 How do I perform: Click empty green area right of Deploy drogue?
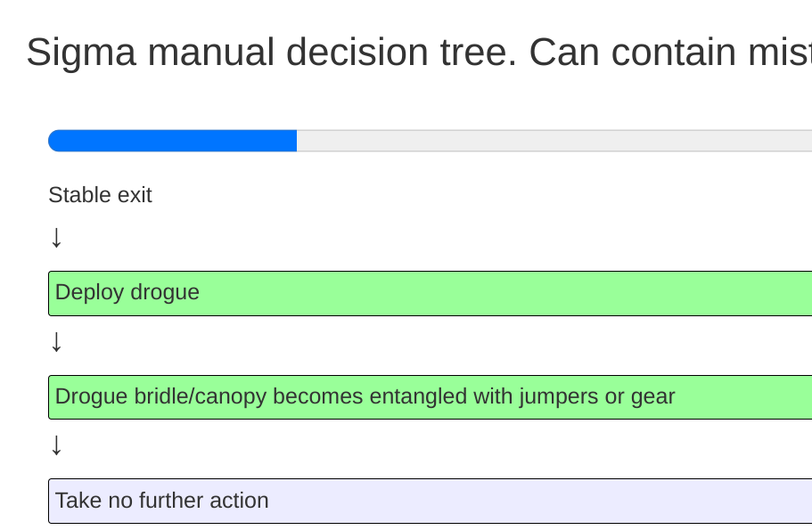point(507,293)
